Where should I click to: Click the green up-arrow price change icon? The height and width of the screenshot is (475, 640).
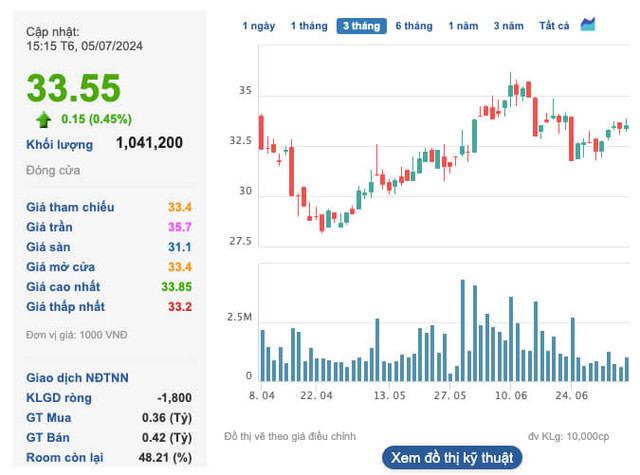click(x=44, y=120)
